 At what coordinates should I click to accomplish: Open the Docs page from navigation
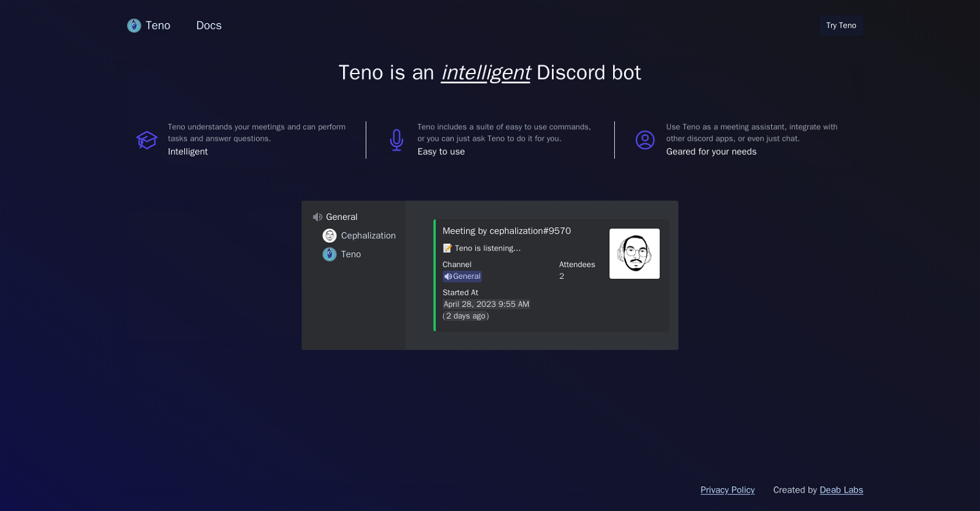tap(209, 26)
